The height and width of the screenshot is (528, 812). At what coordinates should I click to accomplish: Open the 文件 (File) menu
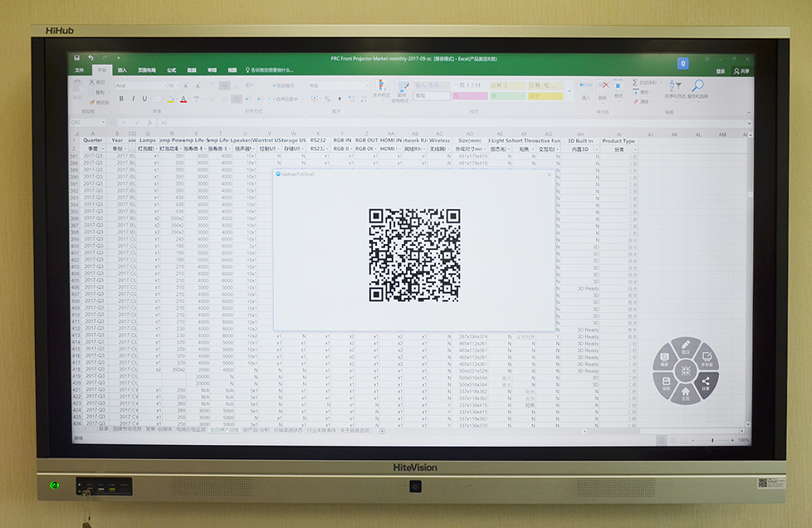click(x=80, y=71)
